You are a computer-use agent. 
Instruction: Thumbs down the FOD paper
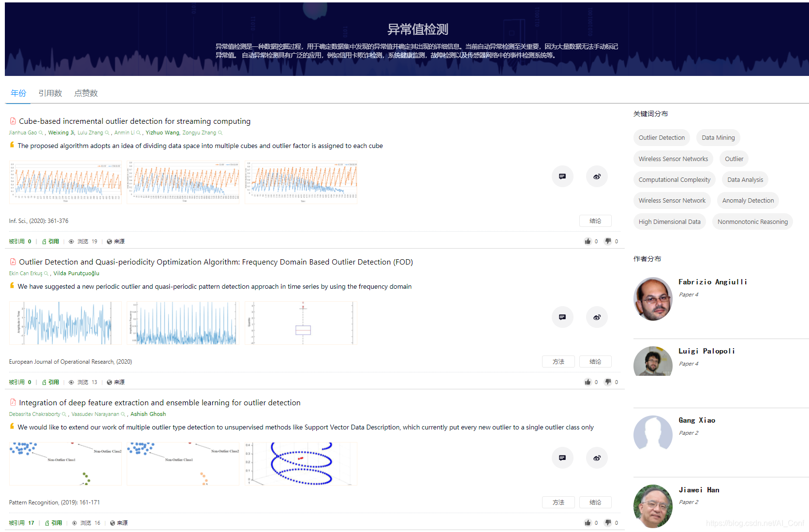click(x=608, y=382)
